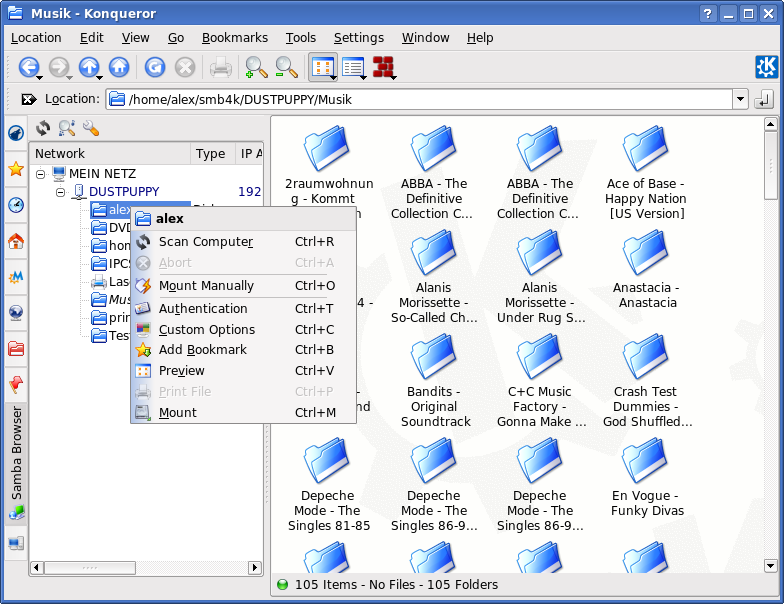Click the location path field

[x=420, y=99]
